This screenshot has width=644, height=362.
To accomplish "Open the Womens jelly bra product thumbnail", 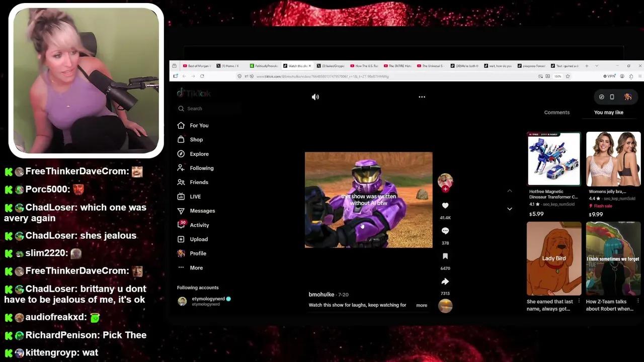I will [613, 159].
